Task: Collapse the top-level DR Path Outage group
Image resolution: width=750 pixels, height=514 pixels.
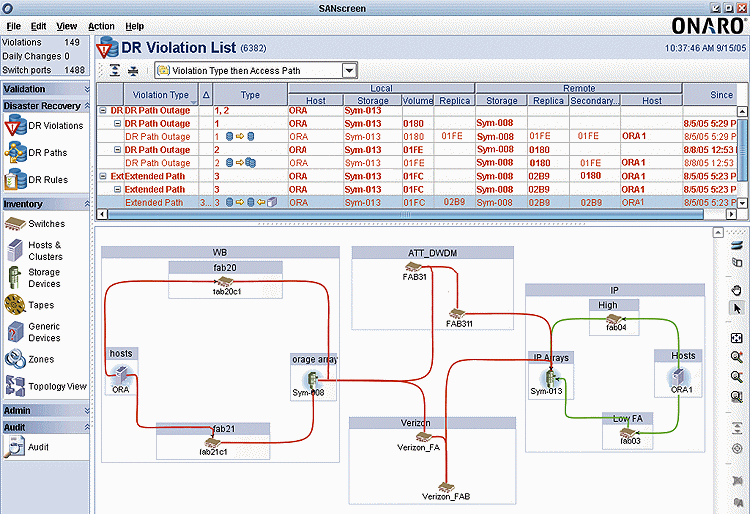Action: [x=103, y=110]
